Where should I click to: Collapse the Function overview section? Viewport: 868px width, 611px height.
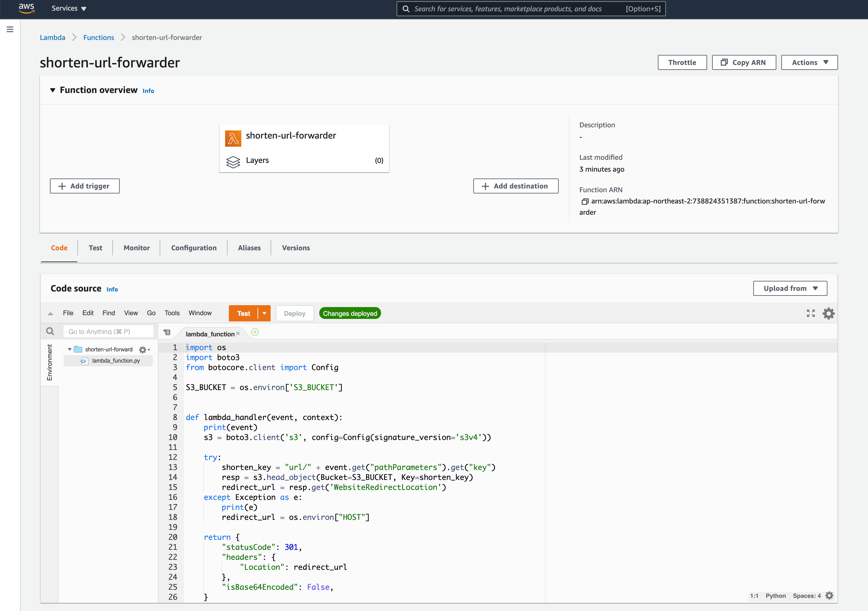53,90
